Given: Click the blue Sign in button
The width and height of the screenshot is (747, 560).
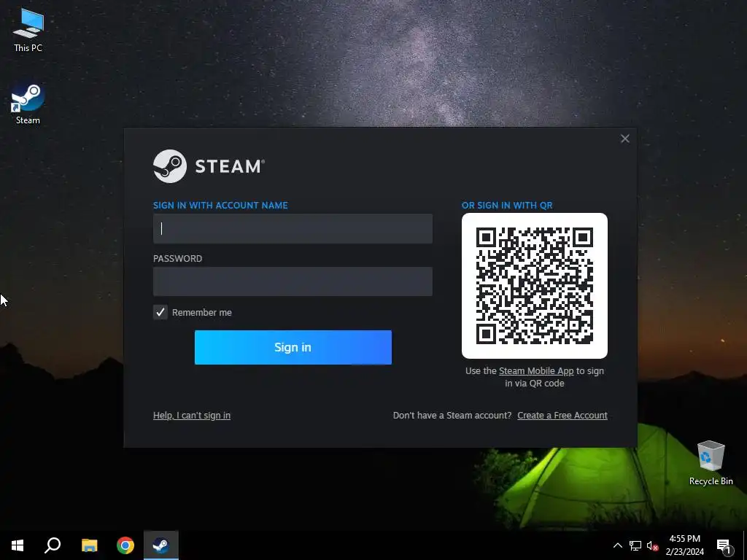Looking at the screenshot, I should pyautogui.click(x=293, y=347).
